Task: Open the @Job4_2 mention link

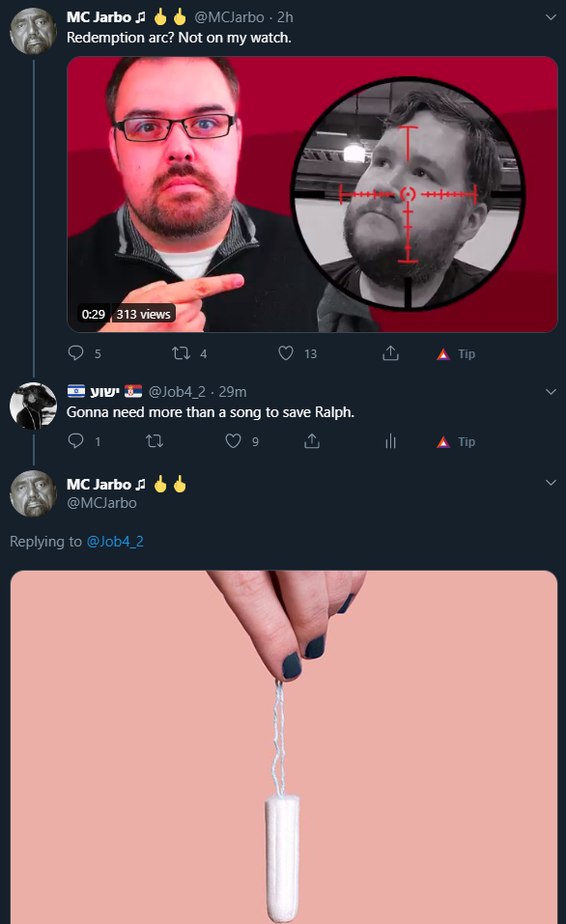Action: 115,541
